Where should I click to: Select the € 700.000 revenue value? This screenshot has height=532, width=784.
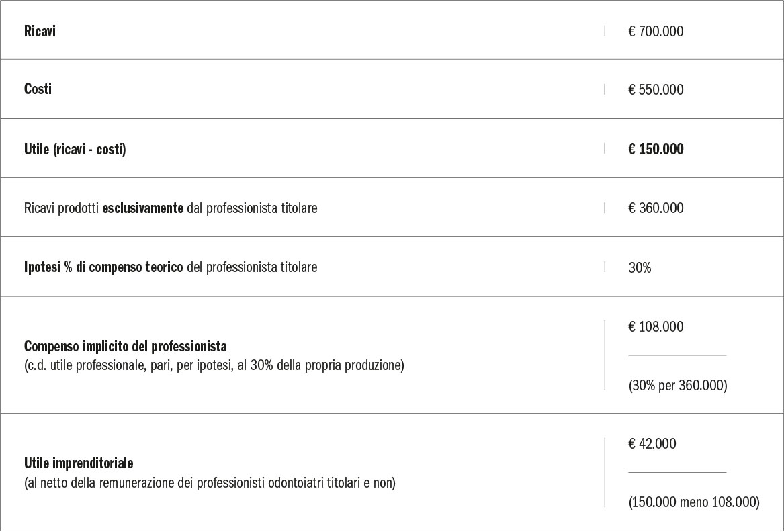(x=656, y=31)
